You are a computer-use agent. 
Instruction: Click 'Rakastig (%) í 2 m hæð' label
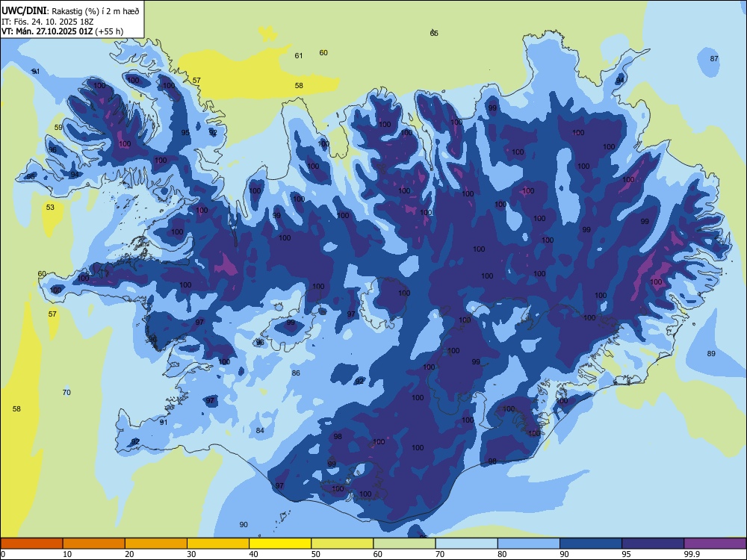(96, 11)
